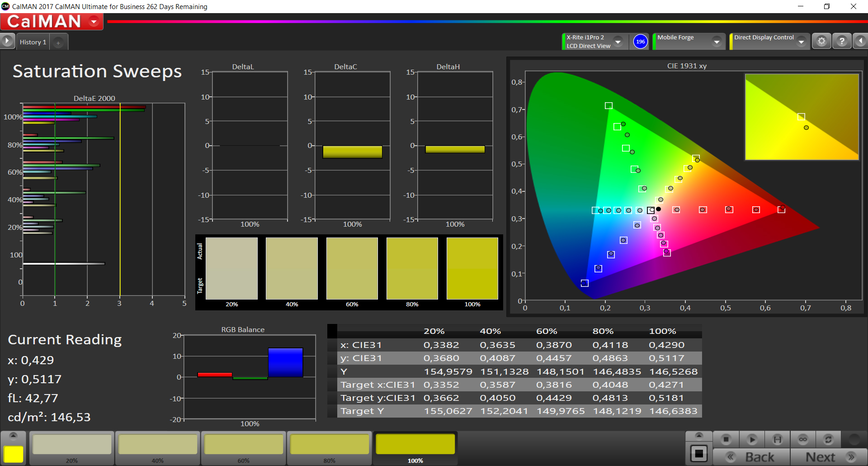Expand Direct Display Control dropdown
This screenshot has height=466, width=868.
click(x=802, y=42)
